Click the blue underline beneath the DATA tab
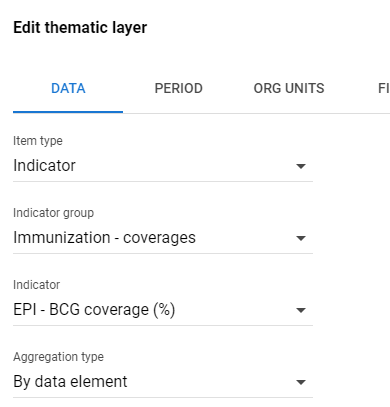Screen dimensions: 390x407 point(68,112)
